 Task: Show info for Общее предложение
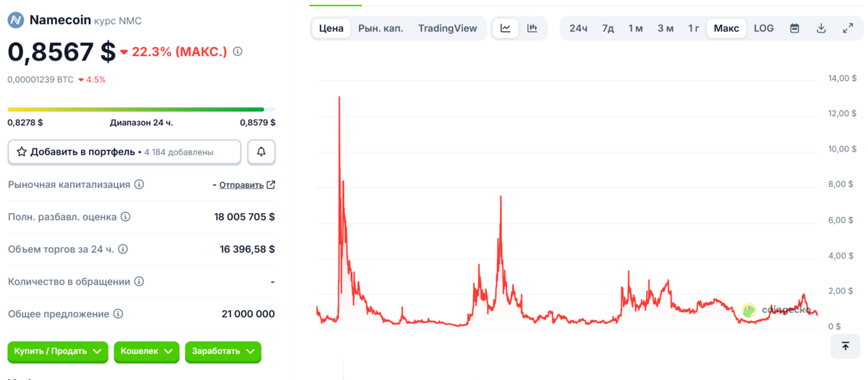click(118, 314)
